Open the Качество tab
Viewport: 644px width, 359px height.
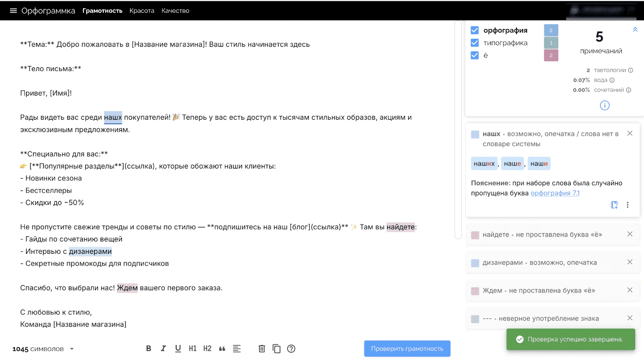[x=175, y=10]
